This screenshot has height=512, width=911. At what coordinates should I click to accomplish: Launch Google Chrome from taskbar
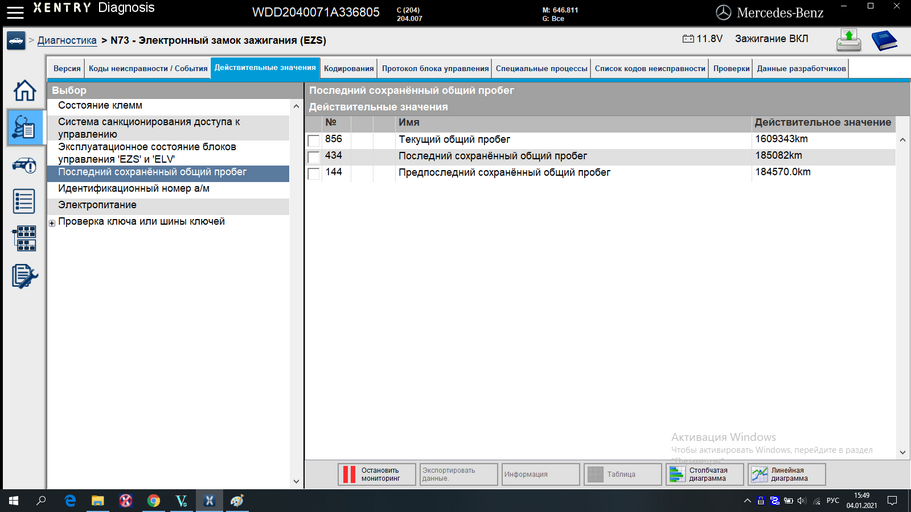coord(153,500)
